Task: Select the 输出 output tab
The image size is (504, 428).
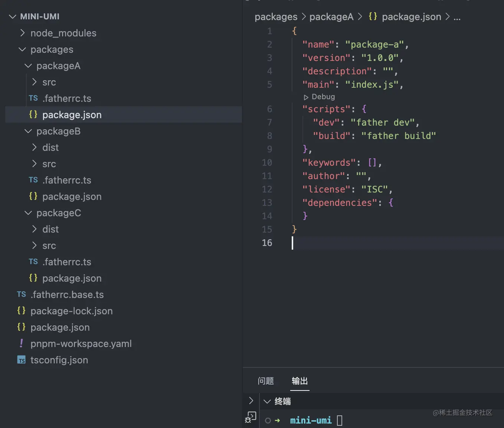Action: pyautogui.click(x=300, y=381)
